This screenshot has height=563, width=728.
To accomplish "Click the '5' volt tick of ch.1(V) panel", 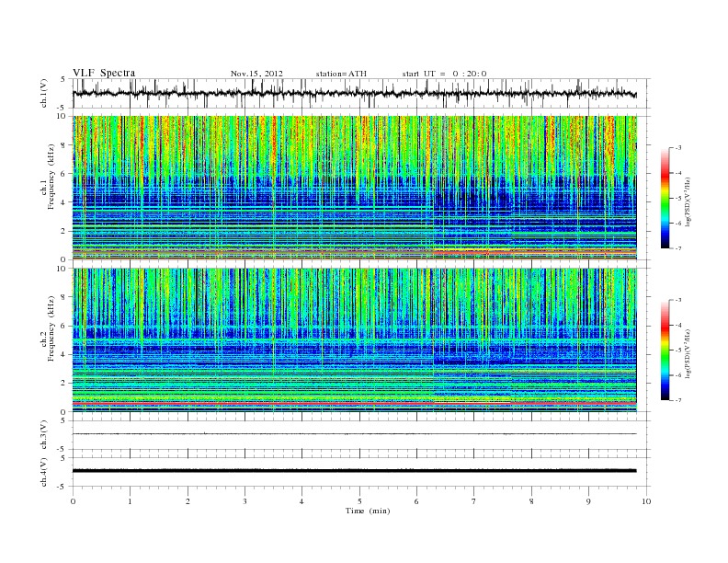I will (64, 79).
